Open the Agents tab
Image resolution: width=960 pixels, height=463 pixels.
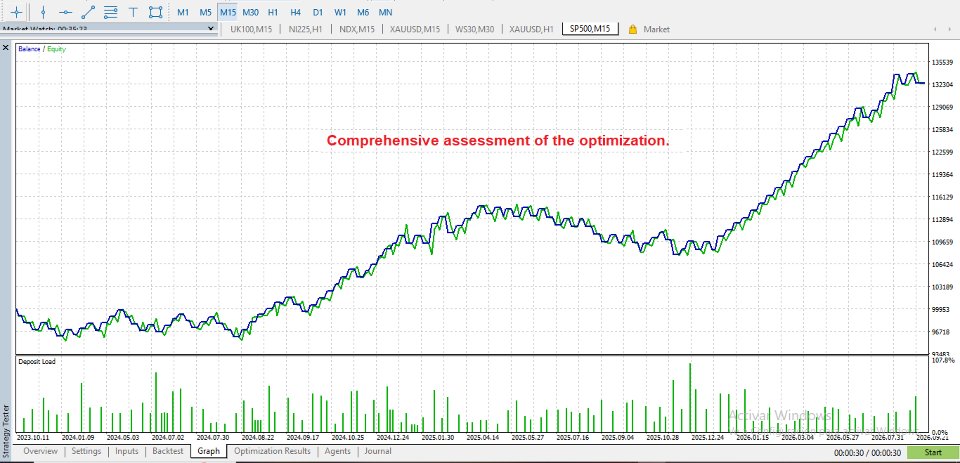pyautogui.click(x=337, y=451)
